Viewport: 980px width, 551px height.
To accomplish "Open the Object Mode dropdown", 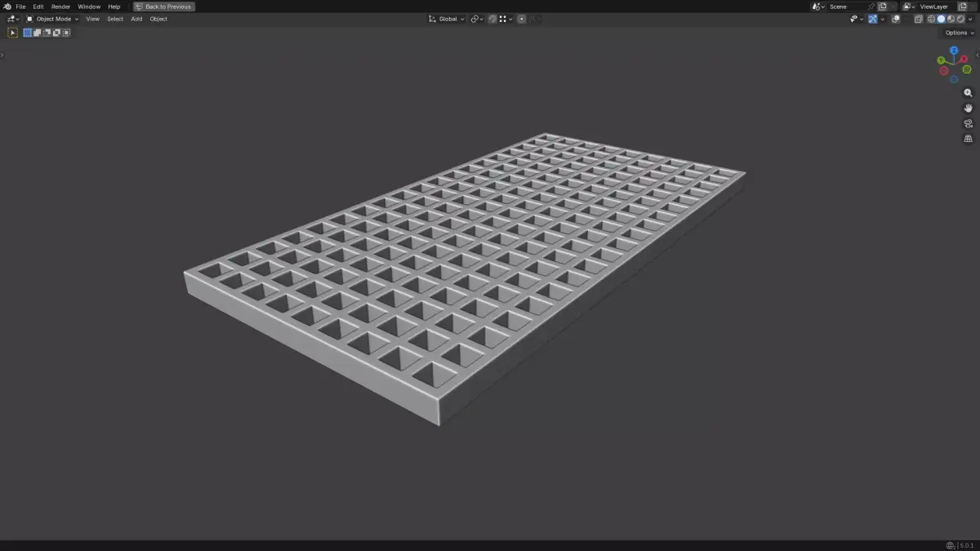I will (x=53, y=19).
